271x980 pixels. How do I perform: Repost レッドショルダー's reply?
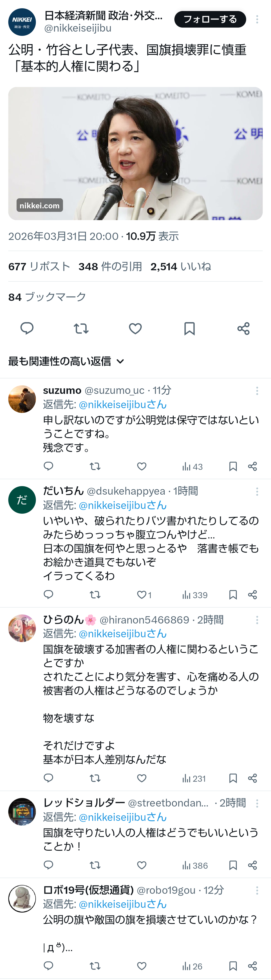pyautogui.click(x=95, y=865)
